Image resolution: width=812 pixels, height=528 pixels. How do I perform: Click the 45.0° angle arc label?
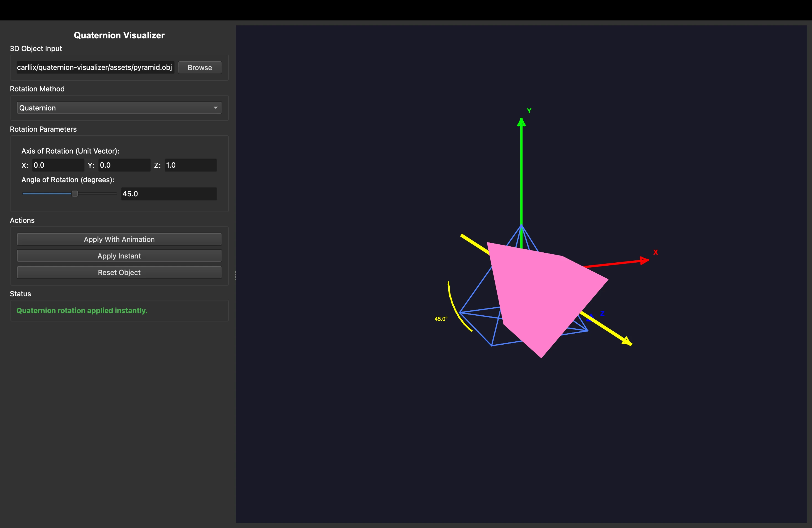(x=441, y=319)
